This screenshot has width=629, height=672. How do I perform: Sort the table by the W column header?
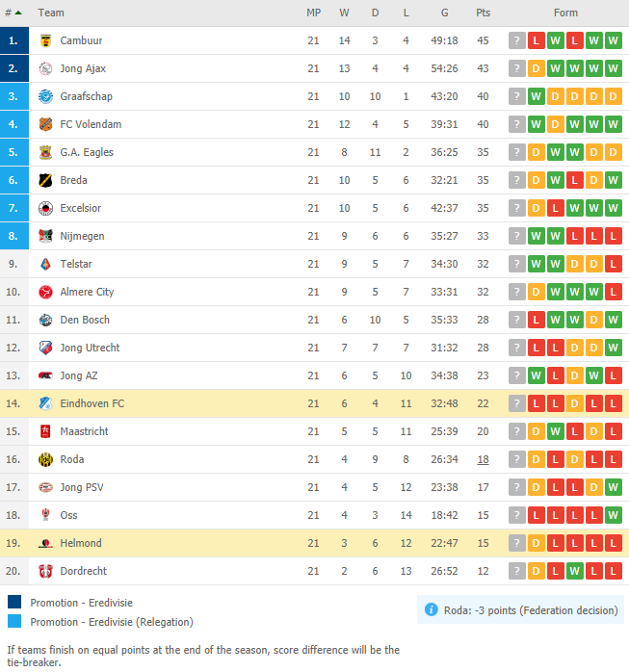coord(344,13)
